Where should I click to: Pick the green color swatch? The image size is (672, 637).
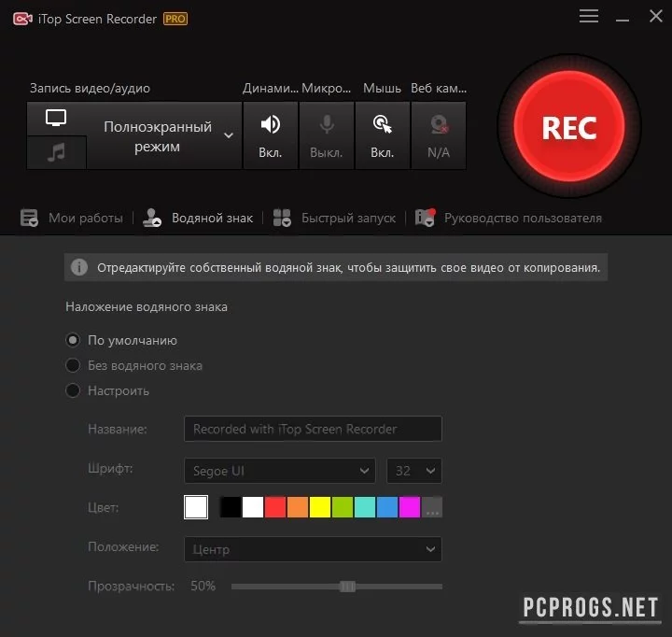pos(343,507)
